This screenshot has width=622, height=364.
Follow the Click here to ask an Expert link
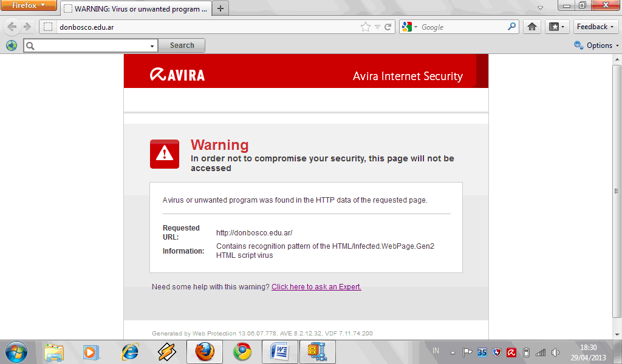pos(316,287)
